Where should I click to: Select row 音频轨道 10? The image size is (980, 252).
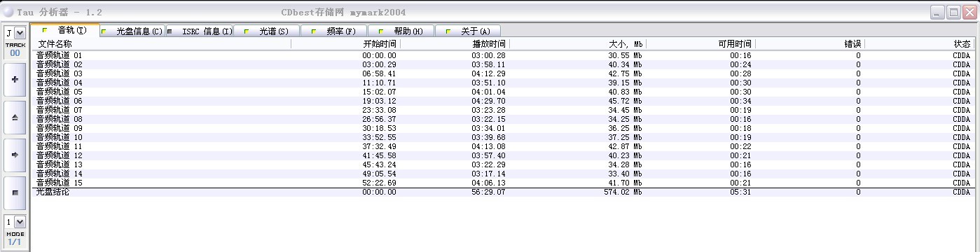pyautogui.click(x=503, y=137)
